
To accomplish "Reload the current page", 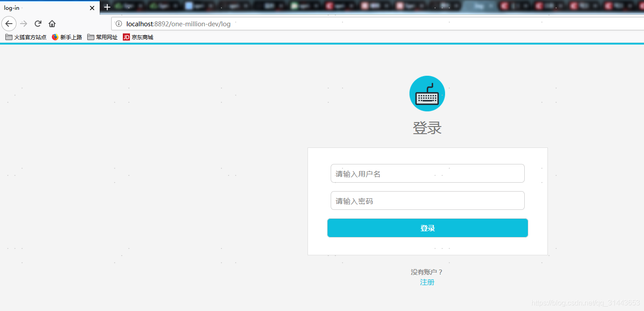I will tap(38, 24).
